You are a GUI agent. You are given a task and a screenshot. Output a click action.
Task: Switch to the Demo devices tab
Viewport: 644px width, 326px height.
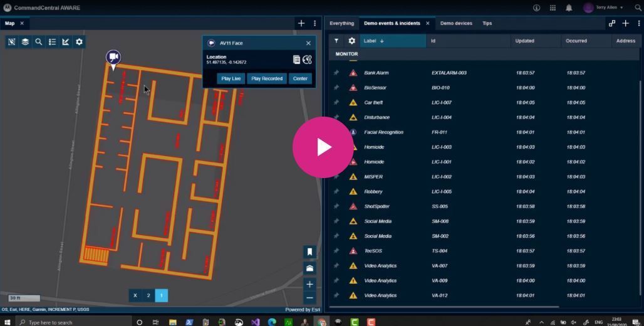click(x=456, y=23)
